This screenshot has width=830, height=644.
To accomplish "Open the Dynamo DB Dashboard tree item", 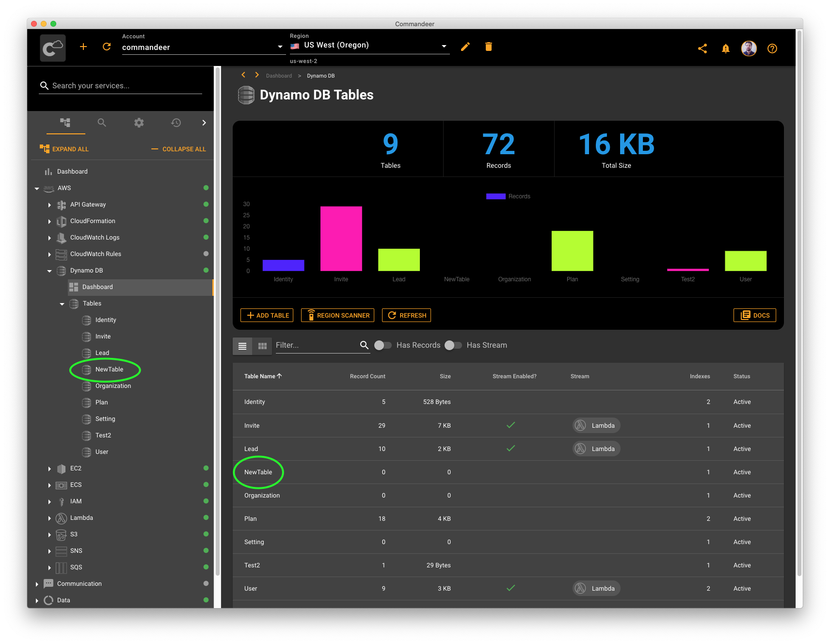I will [x=140, y=287].
